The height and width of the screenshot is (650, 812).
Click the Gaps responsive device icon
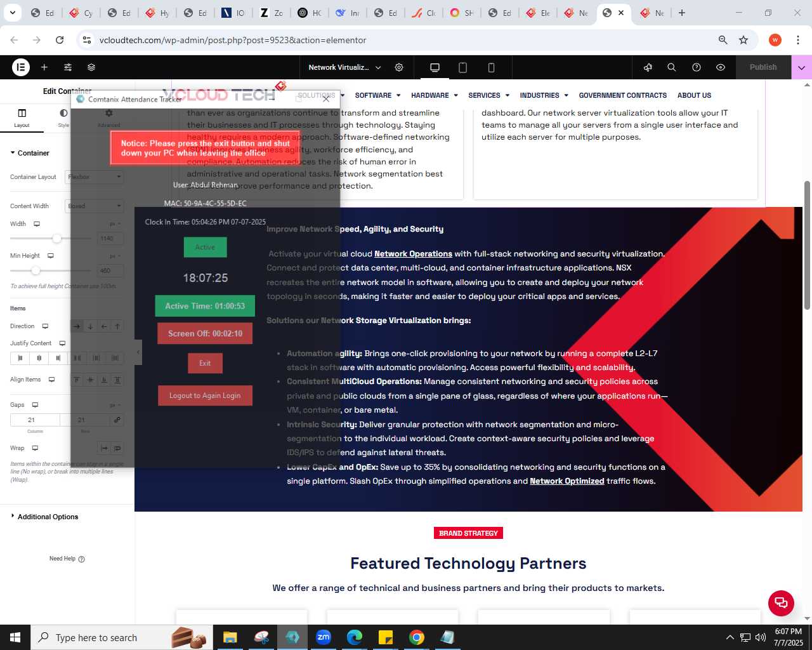(35, 405)
